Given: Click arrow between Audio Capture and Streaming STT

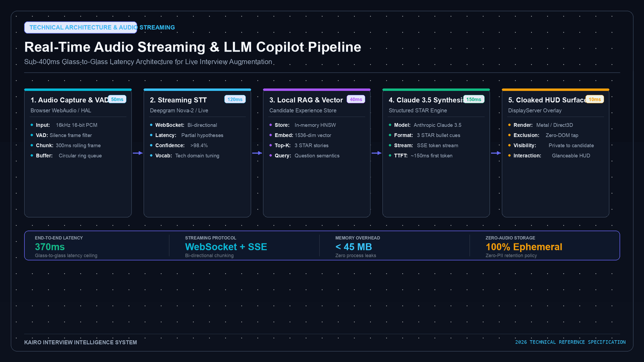Looking at the screenshot, I should click(x=138, y=153).
